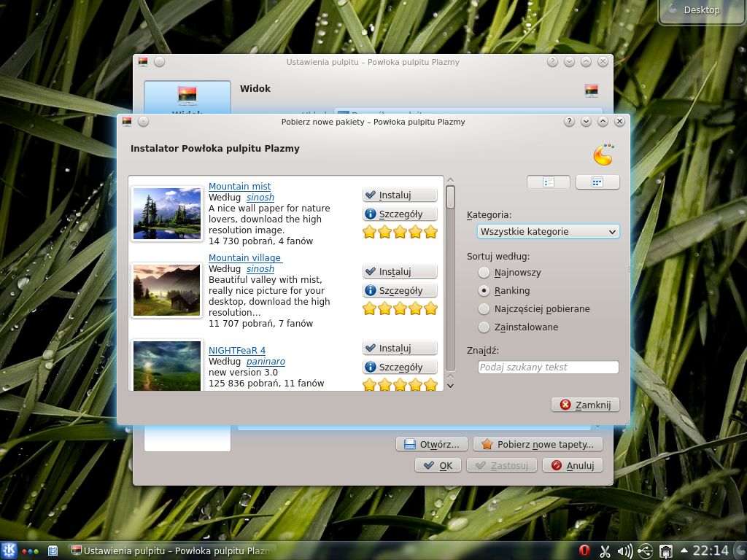The height and width of the screenshot is (560, 747).
Task: Click Anuluj in the settings window
Action: pos(573,465)
